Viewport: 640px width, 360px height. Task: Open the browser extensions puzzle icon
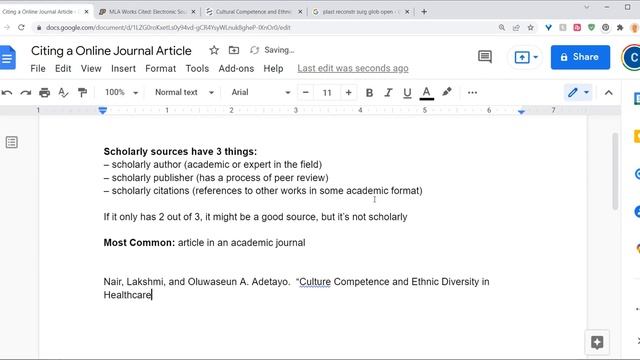[x=620, y=28]
